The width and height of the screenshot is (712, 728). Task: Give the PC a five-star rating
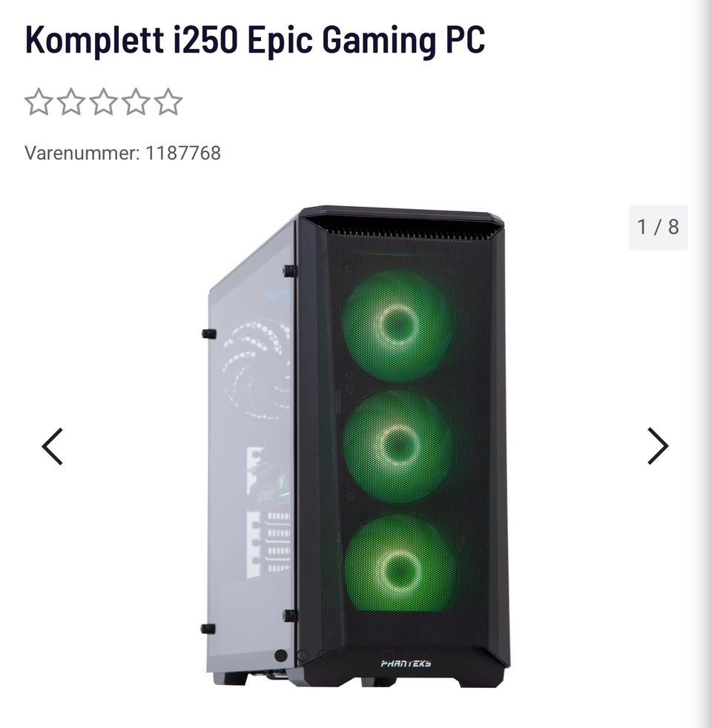click(168, 102)
